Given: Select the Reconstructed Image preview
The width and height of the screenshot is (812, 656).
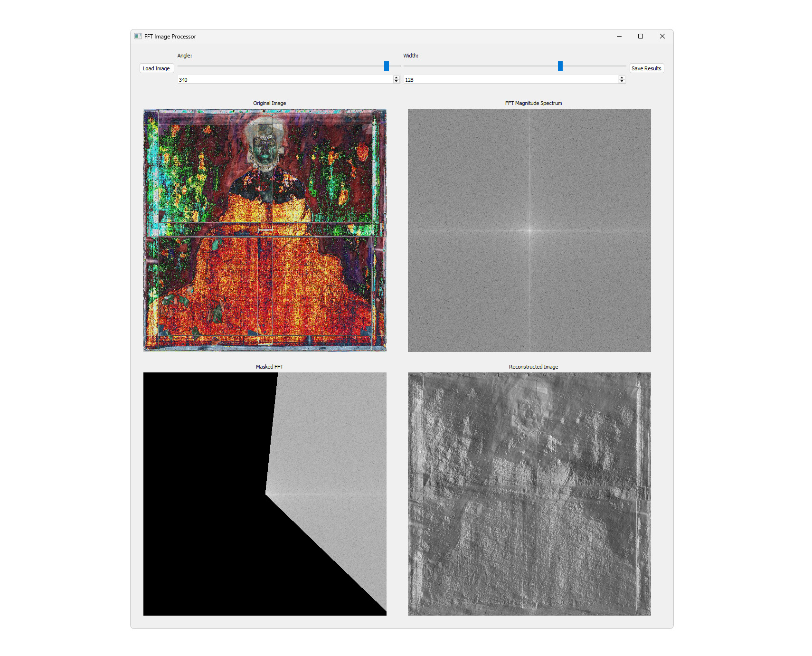Looking at the screenshot, I should [x=529, y=494].
